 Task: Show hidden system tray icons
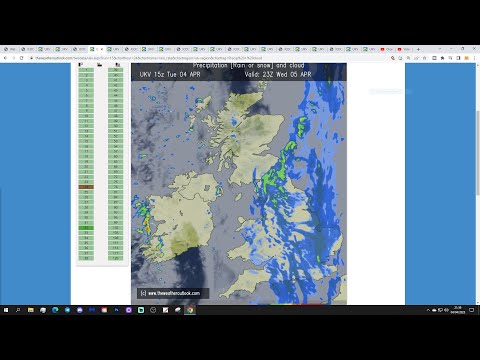click(x=428, y=310)
